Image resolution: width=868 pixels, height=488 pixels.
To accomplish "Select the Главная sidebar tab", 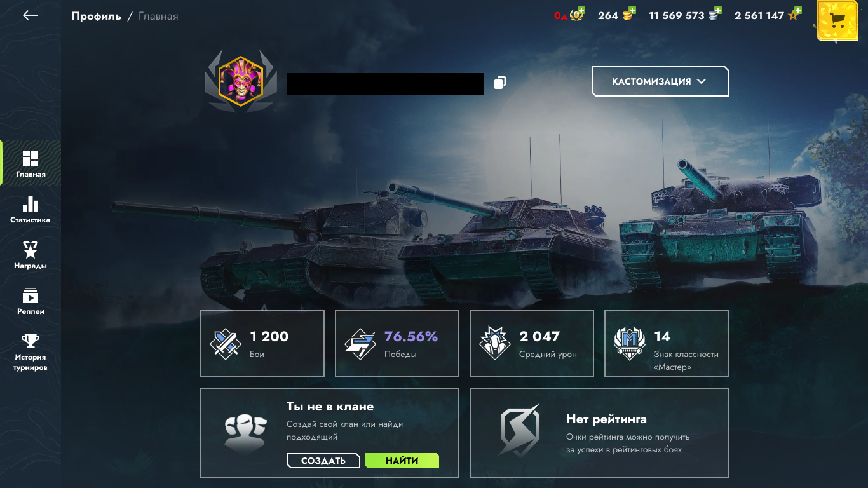I will tap(31, 163).
